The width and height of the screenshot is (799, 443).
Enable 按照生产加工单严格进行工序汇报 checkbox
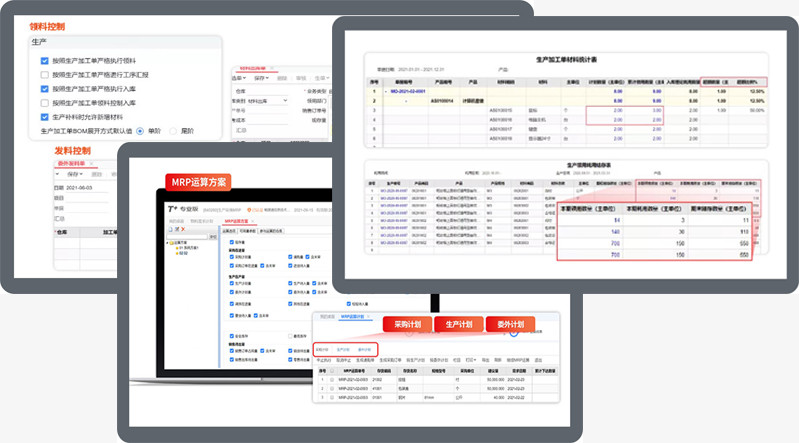(45, 75)
